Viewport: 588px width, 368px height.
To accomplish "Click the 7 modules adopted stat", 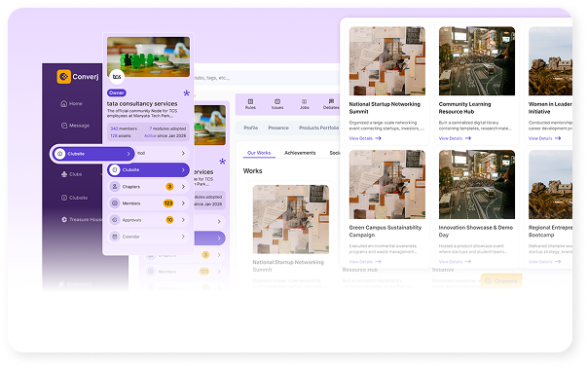I will point(167,129).
